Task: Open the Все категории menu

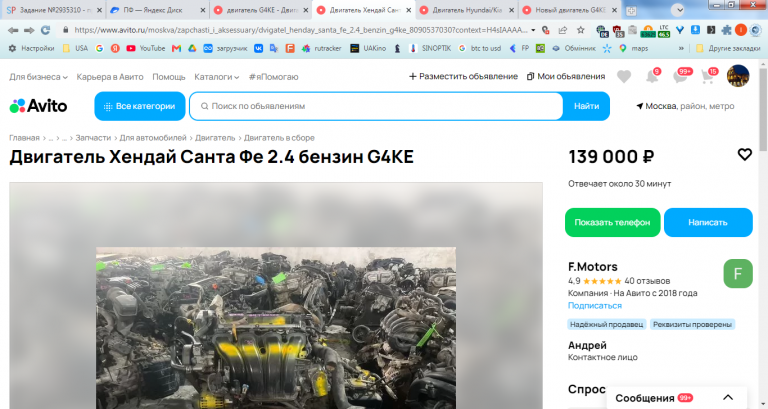Action: coord(140,106)
